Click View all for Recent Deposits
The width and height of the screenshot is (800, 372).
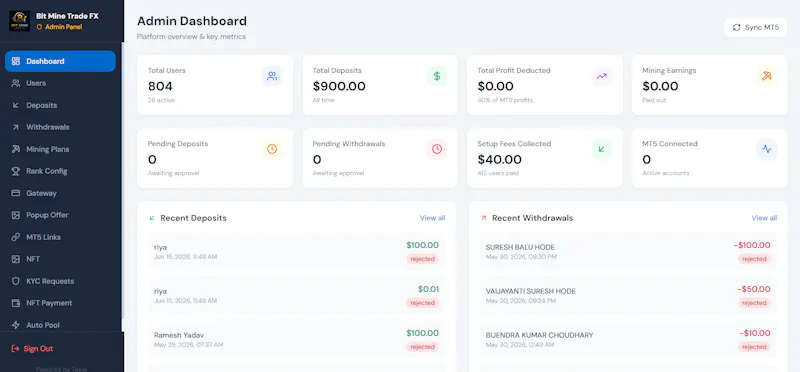tap(432, 218)
